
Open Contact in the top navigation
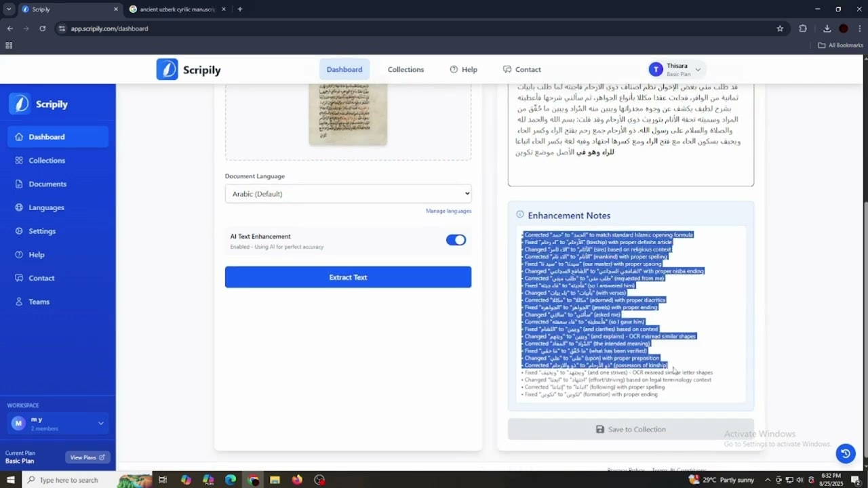pos(521,69)
